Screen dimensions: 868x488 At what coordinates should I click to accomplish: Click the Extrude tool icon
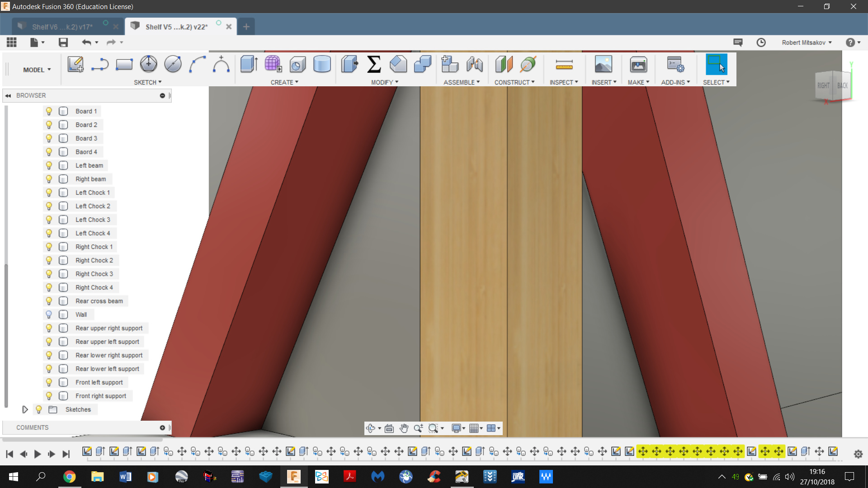[x=249, y=64]
